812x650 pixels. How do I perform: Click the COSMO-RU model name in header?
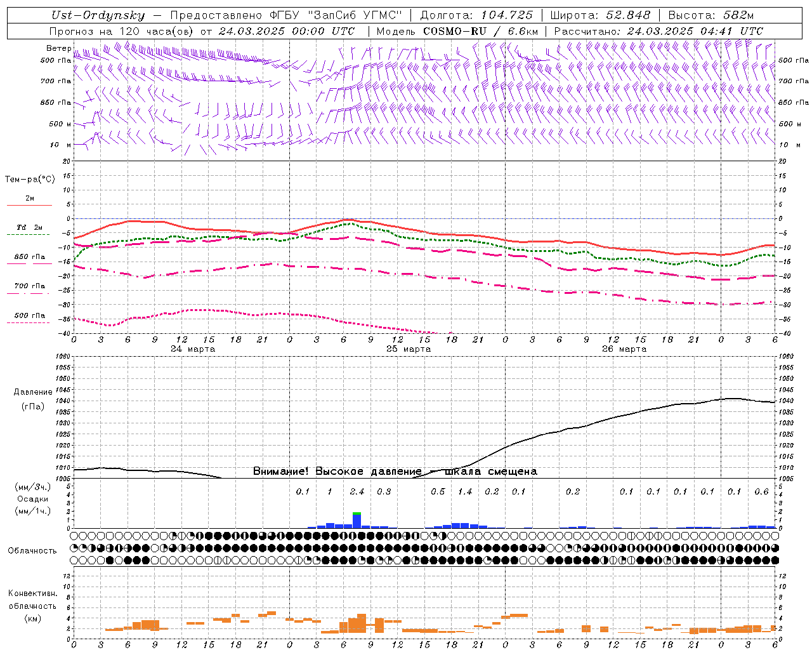click(x=454, y=31)
